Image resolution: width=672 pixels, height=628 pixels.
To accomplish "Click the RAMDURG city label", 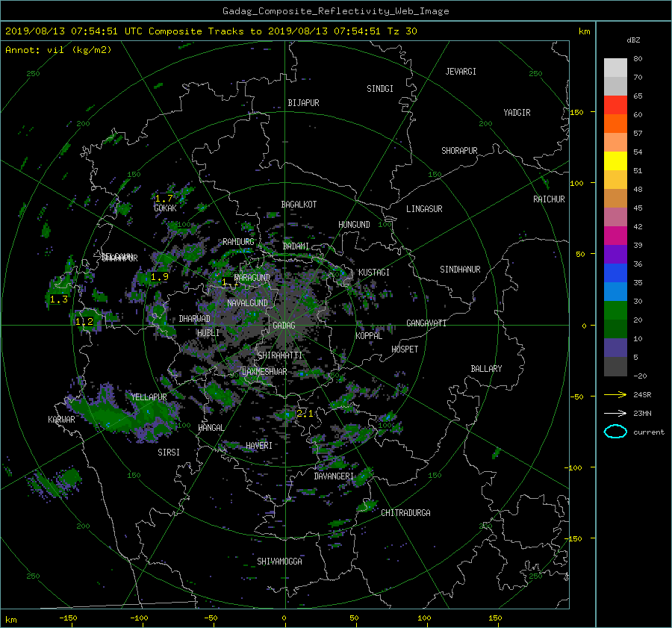I will [x=238, y=242].
